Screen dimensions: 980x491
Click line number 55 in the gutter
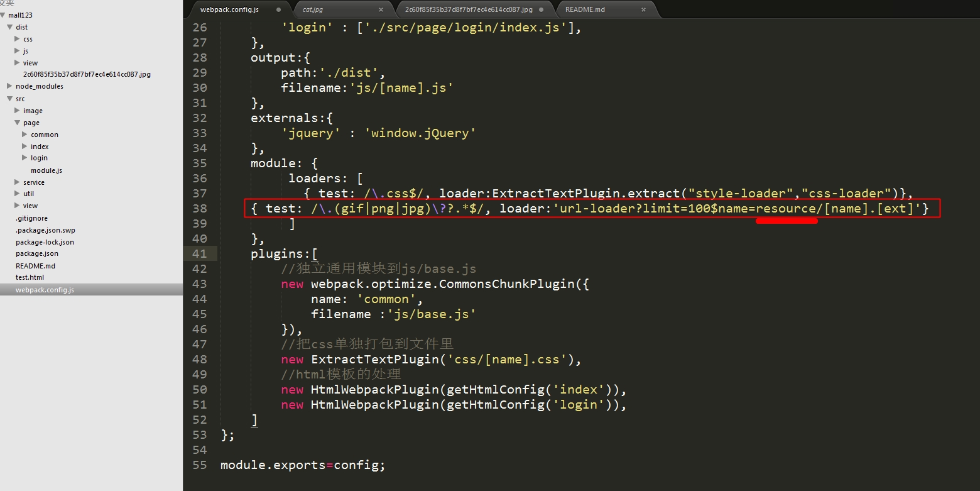point(200,465)
